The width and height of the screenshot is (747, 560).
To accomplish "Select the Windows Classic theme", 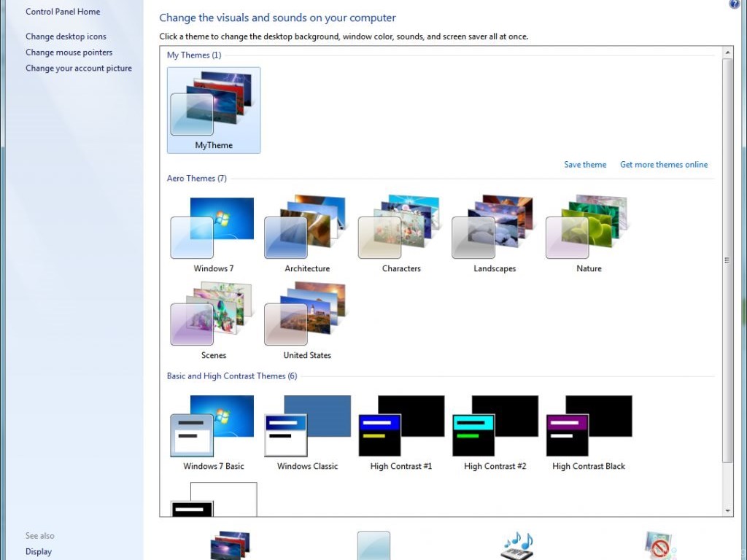I will pos(307,432).
